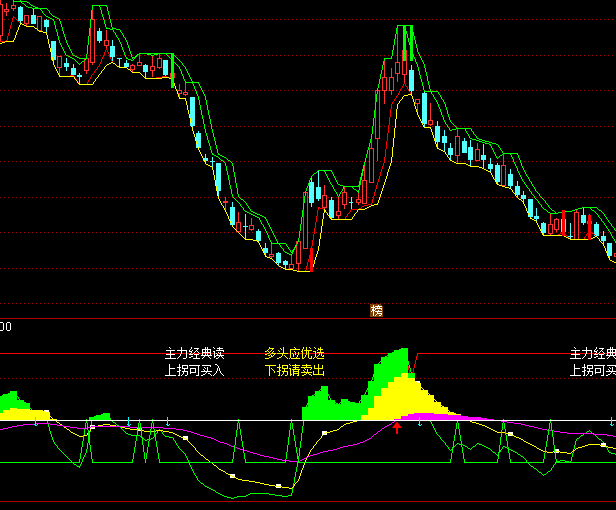Screen dimensions: 616x510
Task: Click the green histogram block at far left
Action: coord(12,402)
